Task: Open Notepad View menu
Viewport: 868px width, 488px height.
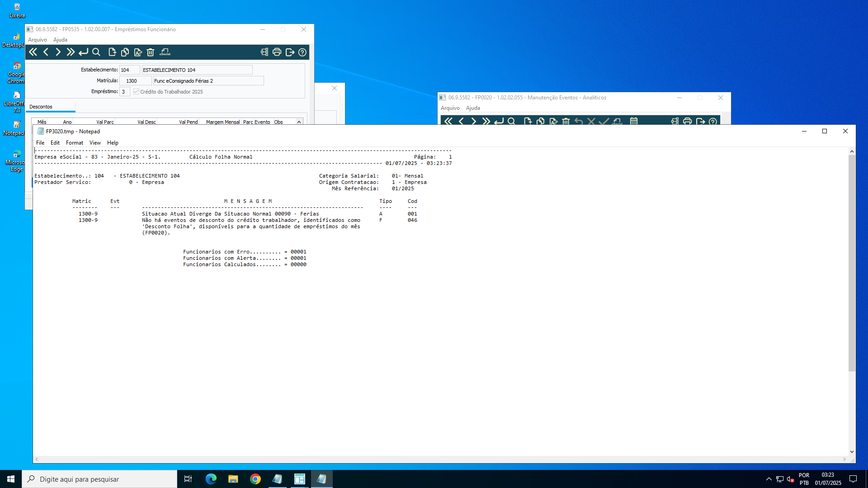Action: (x=95, y=143)
